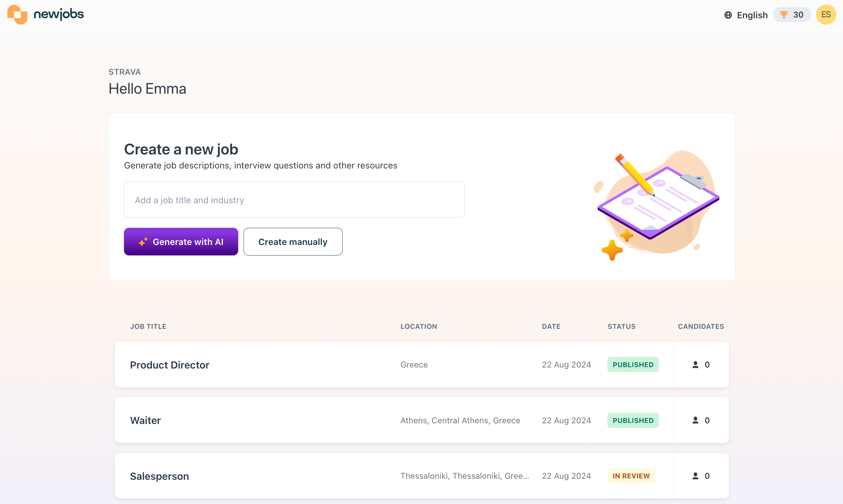Open the Salesperson job listing
843x504 pixels.
click(159, 476)
